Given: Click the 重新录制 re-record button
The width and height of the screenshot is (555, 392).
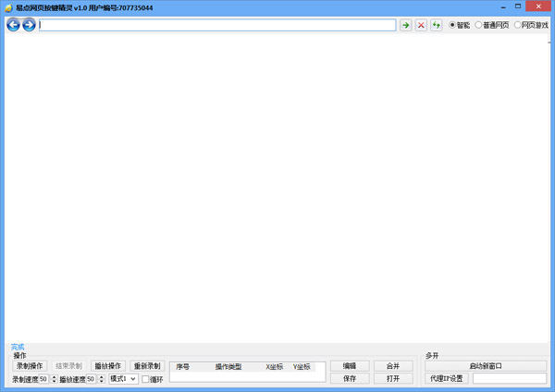Looking at the screenshot, I should click(147, 366).
